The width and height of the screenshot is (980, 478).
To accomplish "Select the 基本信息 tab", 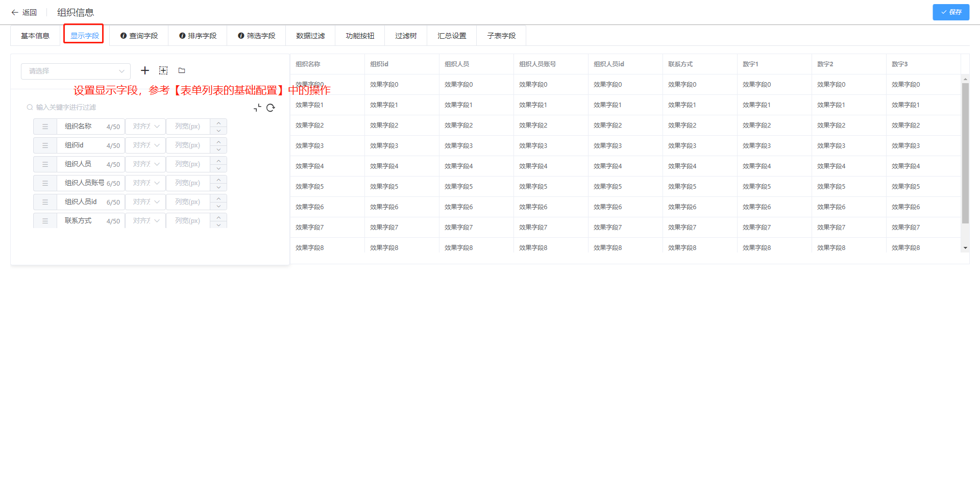I will [35, 36].
